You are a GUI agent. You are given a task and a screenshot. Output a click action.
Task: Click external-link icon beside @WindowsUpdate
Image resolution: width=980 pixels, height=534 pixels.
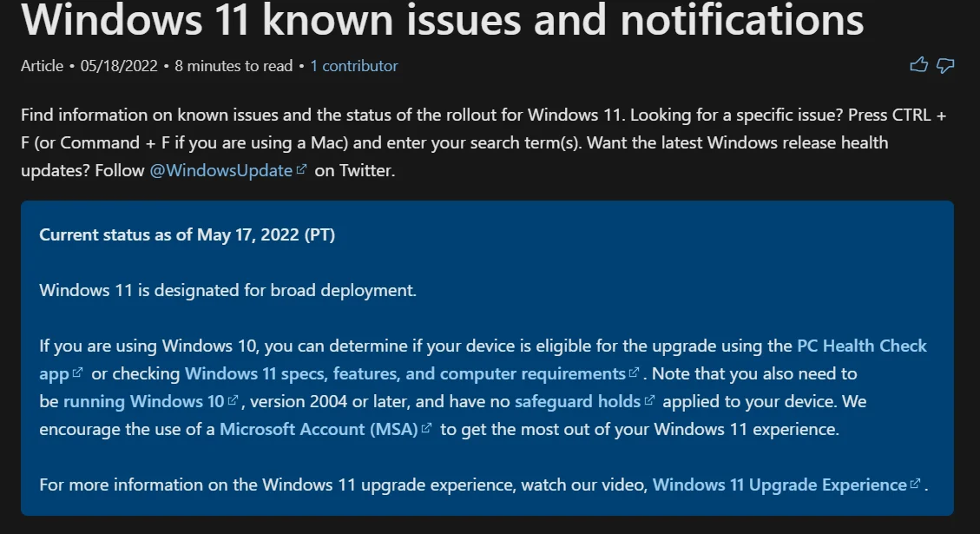coord(301,170)
